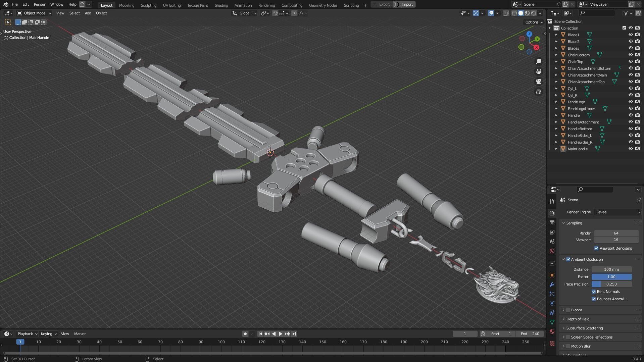The width and height of the screenshot is (644, 362).
Task: Open the Physics properties tab
Action: click(x=552, y=303)
